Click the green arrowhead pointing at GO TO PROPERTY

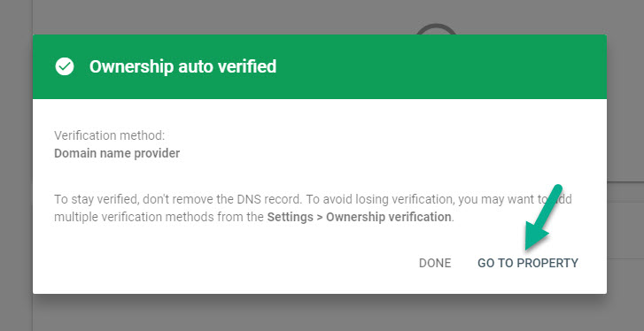click(x=534, y=239)
